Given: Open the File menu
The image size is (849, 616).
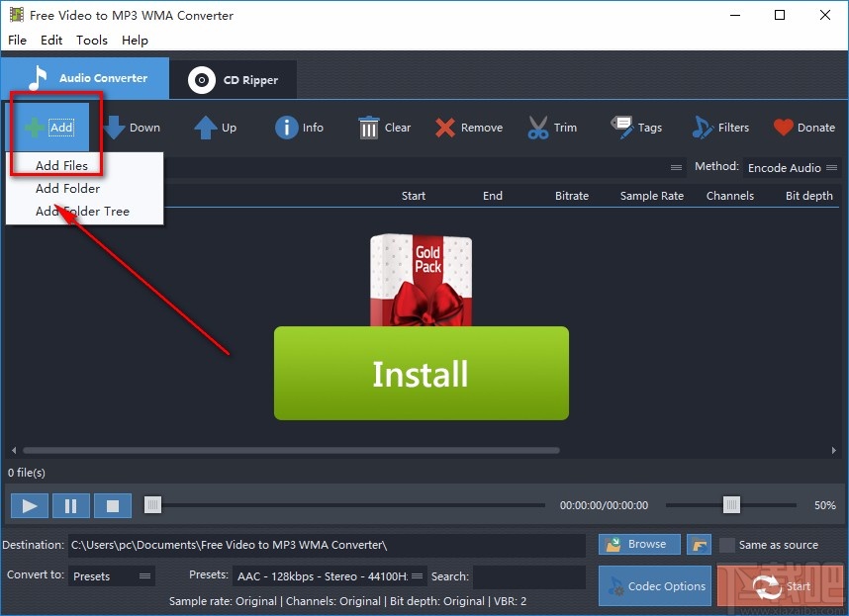Looking at the screenshot, I should click(18, 40).
